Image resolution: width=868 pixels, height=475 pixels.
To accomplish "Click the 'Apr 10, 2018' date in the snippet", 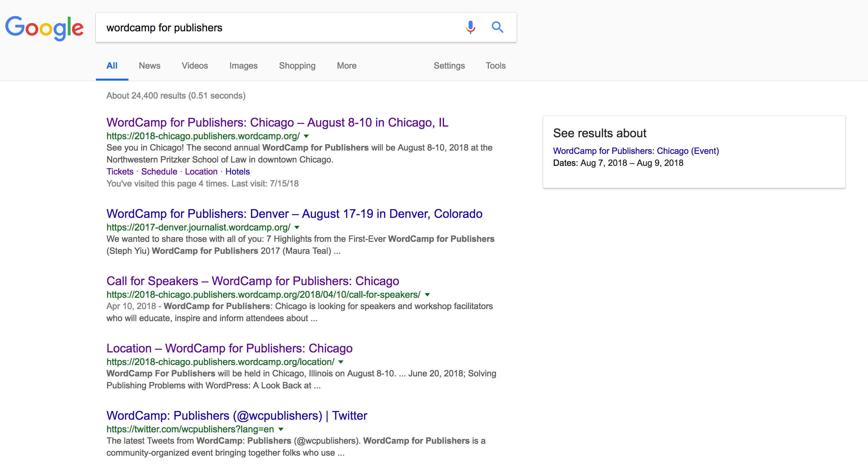I will pyautogui.click(x=131, y=306).
